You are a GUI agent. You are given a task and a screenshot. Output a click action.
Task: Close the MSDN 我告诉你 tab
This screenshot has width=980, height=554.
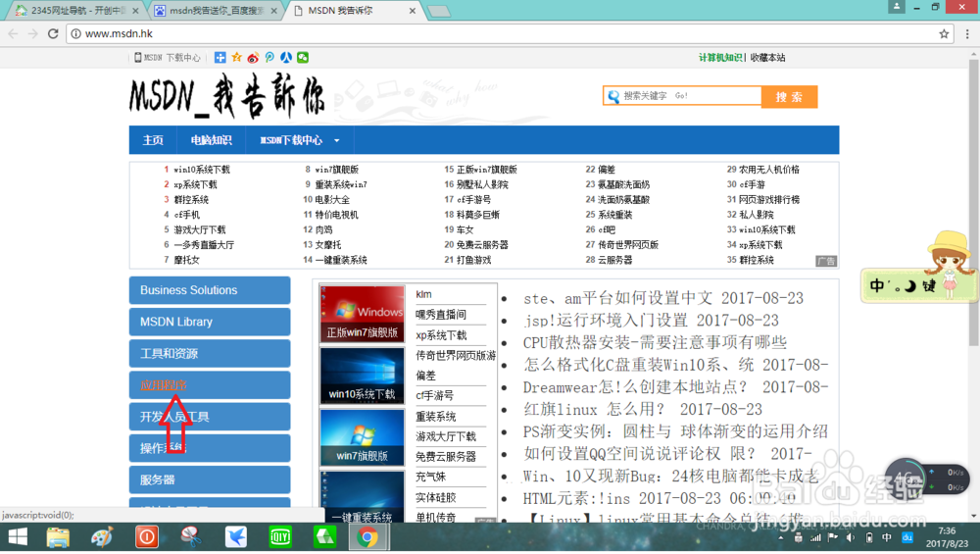click(x=413, y=11)
